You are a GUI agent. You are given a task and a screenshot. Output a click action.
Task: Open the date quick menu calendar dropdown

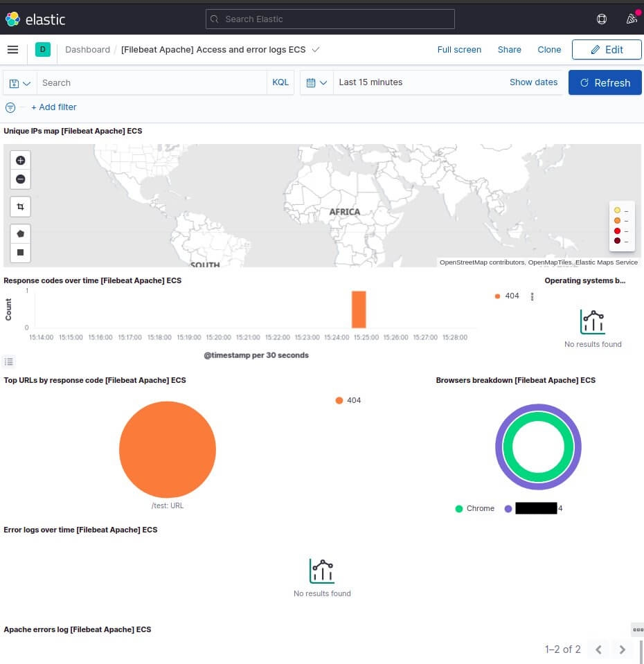[316, 83]
